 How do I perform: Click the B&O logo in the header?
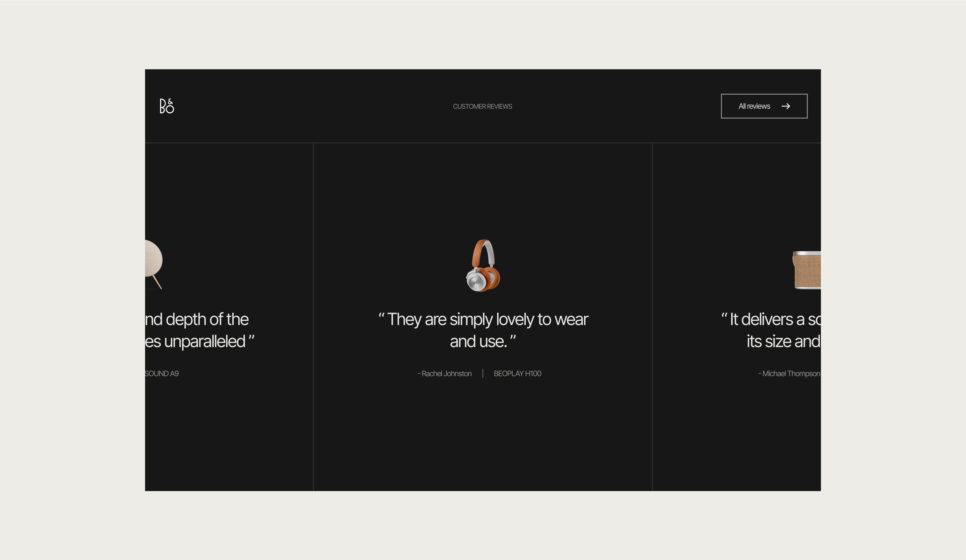point(167,106)
